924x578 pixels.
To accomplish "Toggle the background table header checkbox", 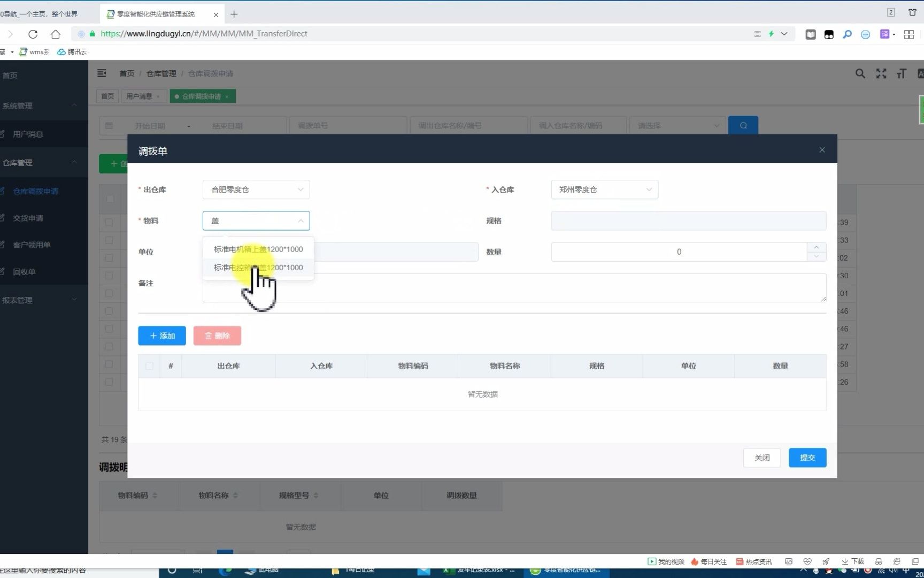I will pyautogui.click(x=110, y=199).
